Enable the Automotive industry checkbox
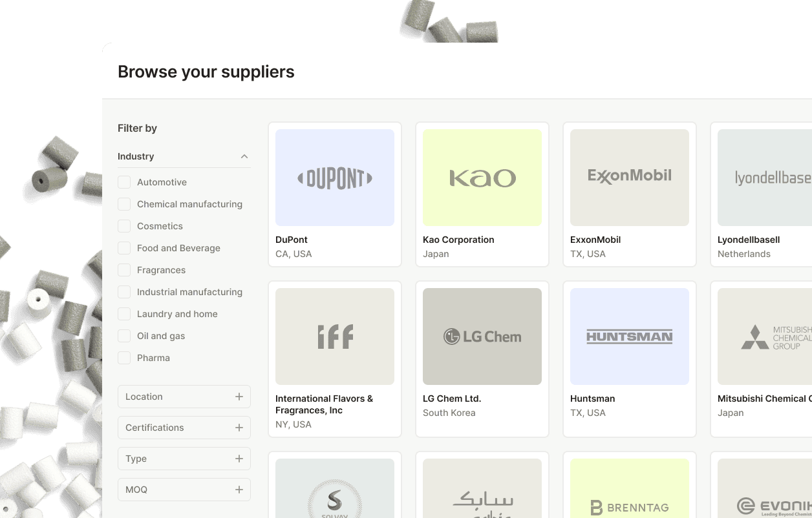The height and width of the screenshot is (518, 812). (x=124, y=182)
